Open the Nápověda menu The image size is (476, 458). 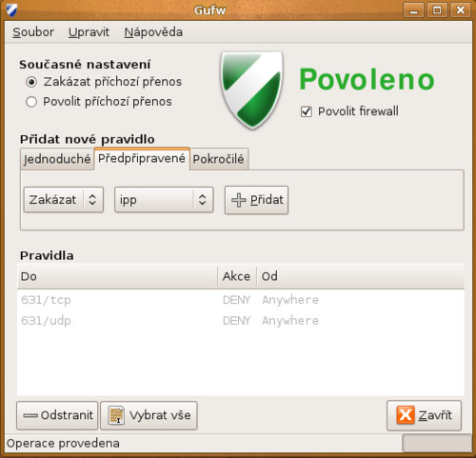153,32
